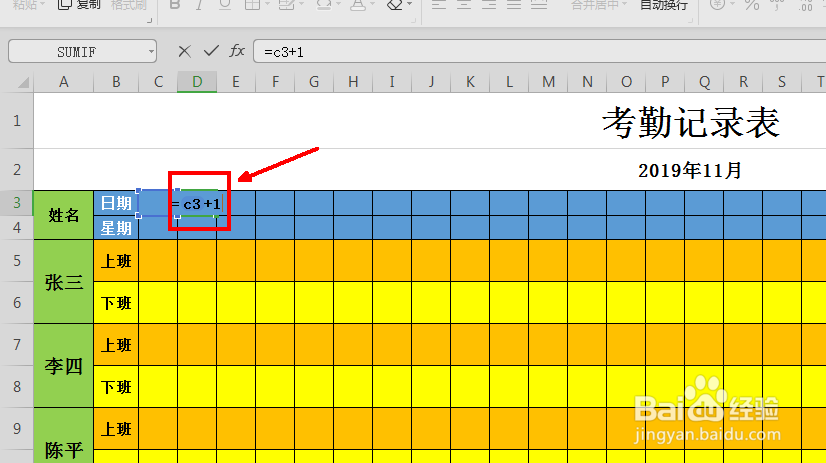Viewport: 826px width, 463px height.
Task: Select row 6 header
Action: click(x=17, y=302)
